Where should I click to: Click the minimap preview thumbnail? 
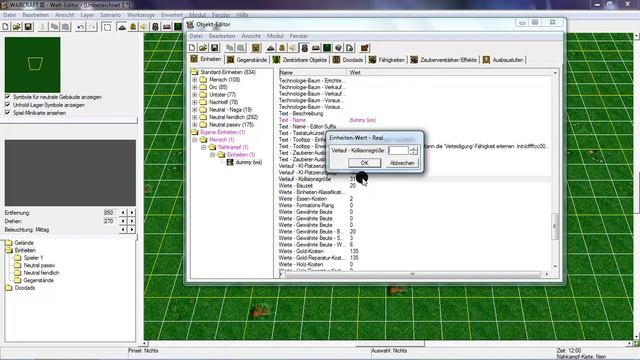pos(33,64)
